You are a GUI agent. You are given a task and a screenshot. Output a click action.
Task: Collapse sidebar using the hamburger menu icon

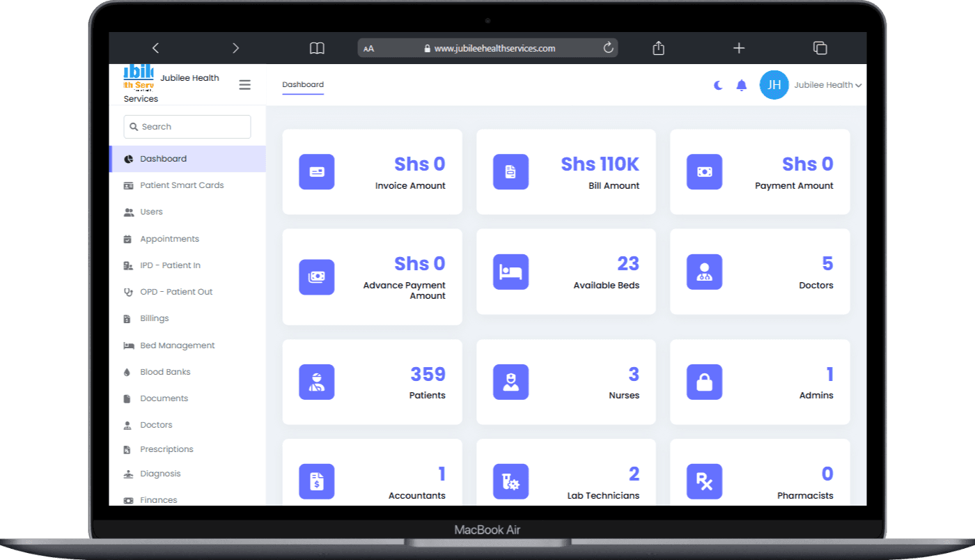click(244, 85)
